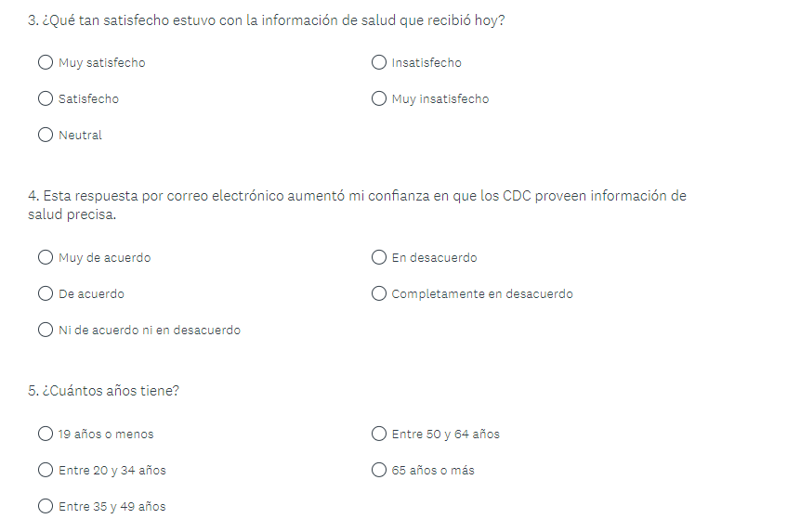
Task: Select the "En desacuerdo" option
Action: [x=379, y=258]
